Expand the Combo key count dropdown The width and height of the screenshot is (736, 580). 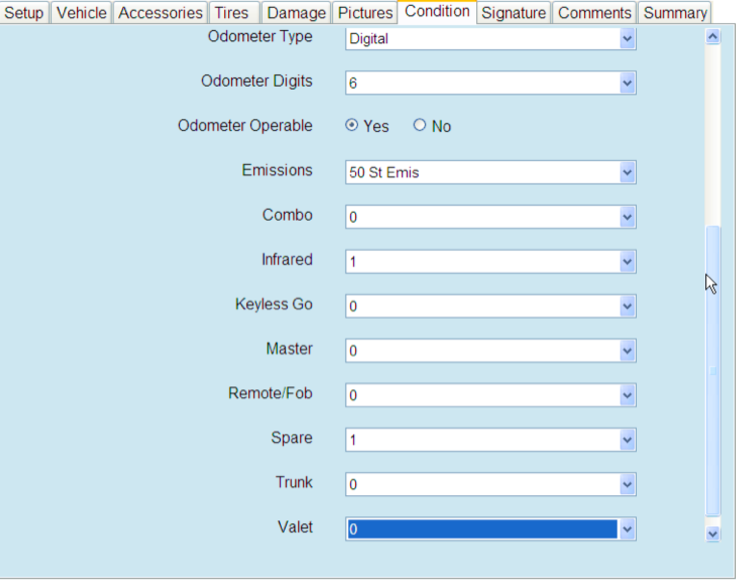[627, 217]
